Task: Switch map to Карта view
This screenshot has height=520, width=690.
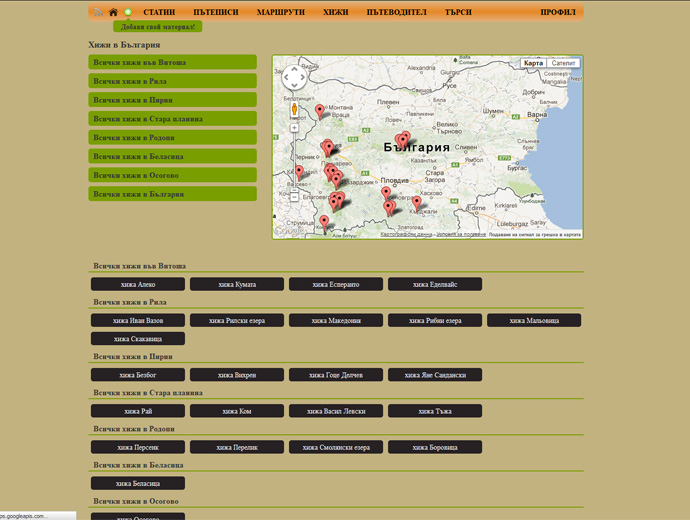Action: pos(533,63)
